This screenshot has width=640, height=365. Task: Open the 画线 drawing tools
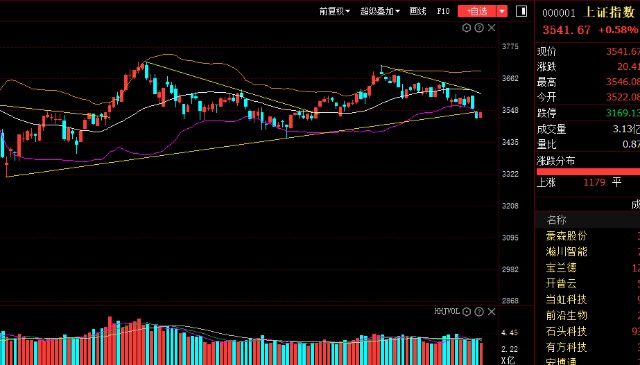click(418, 11)
